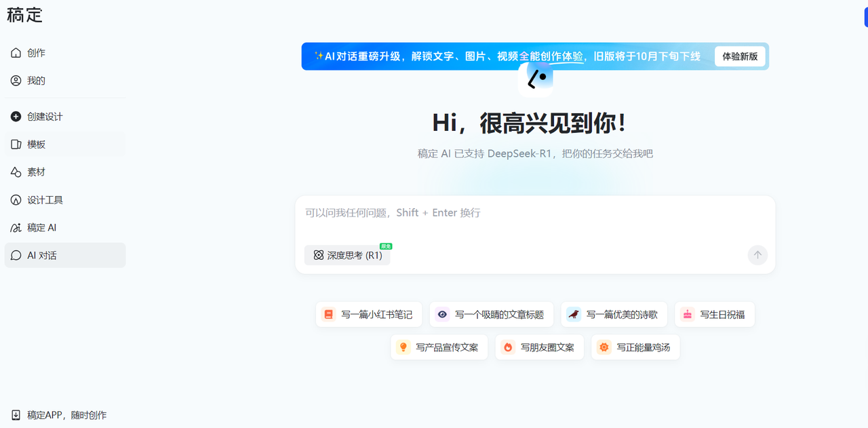Click the bird icon for 优美的诗歌
Screen dimensions: 868x428
(574, 315)
